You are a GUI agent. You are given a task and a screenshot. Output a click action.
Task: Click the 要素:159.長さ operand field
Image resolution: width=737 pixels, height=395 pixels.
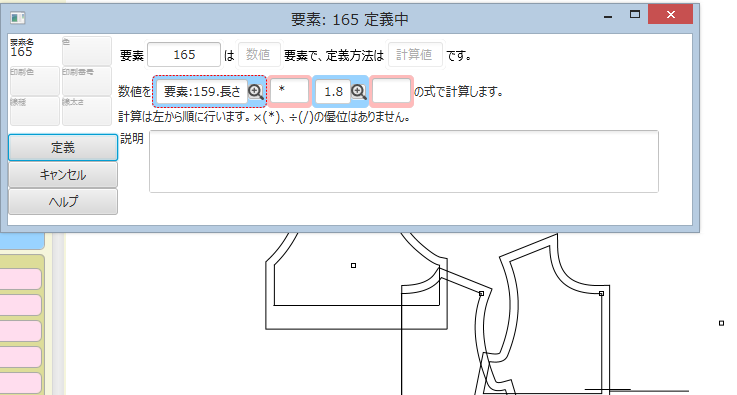click(x=202, y=92)
